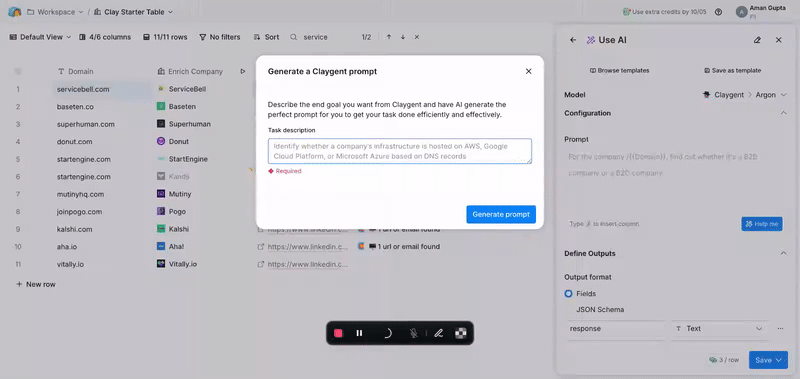
Task: Open the No filters menu
Action: pyautogui.click(x=219, y=37)
